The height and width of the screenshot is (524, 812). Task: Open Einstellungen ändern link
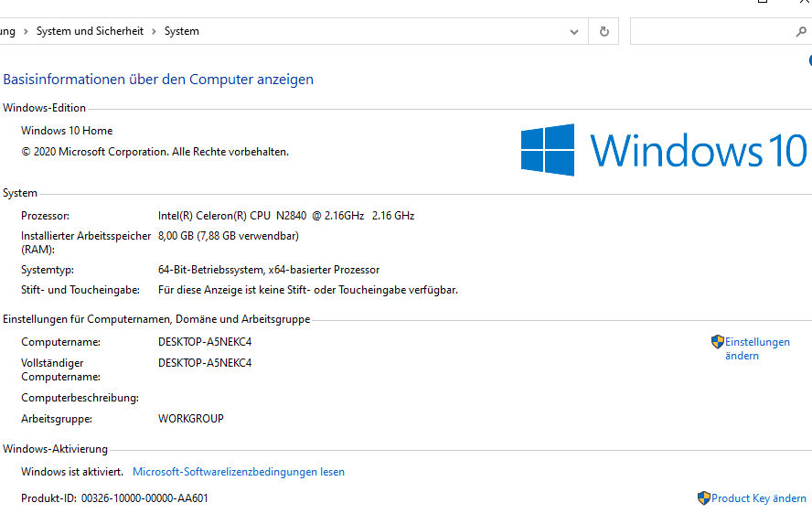757,348
